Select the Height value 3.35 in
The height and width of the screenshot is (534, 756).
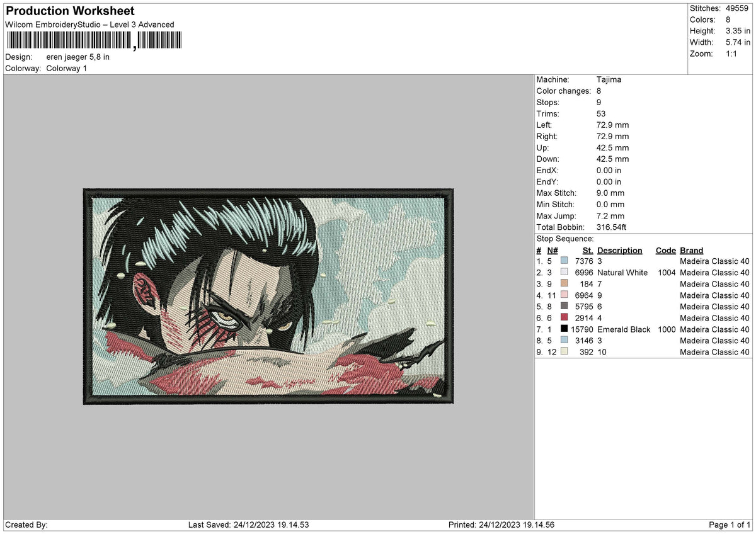pyautogui.click(x=738, y=31)
